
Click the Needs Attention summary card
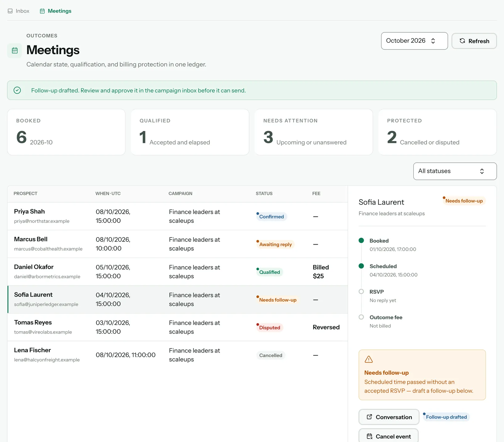point(313,132)
